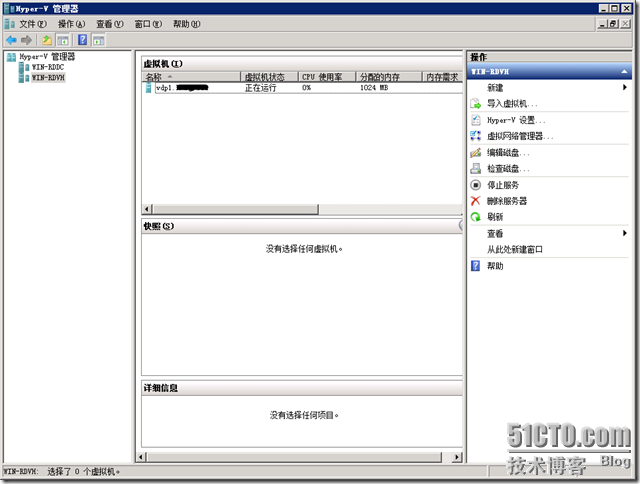Click bottom scrollbar left arrow
640x484 pixels.
pos(141,457)
